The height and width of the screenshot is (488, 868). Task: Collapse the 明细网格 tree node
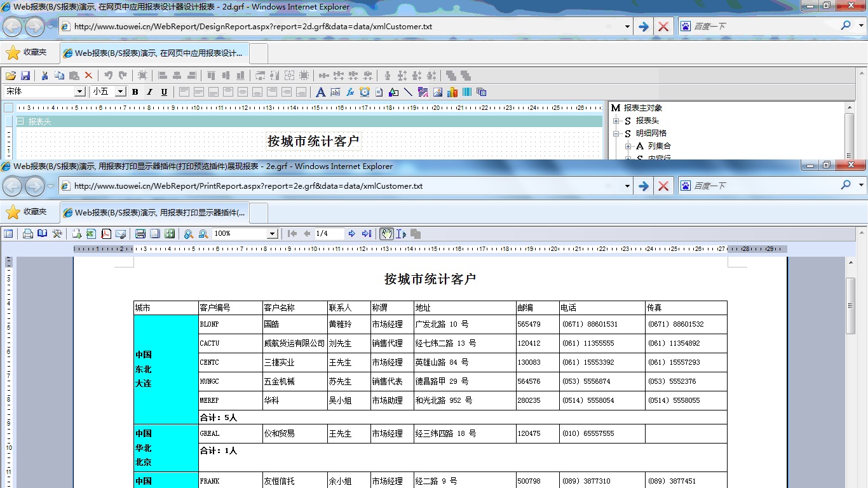(616, 133)
